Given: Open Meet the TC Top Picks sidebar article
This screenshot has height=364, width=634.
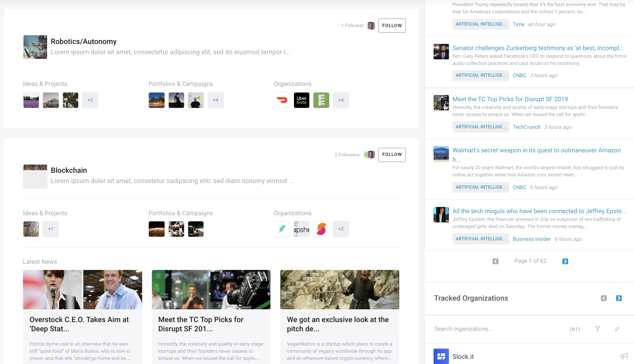Looking at the screenshot, I should point(510,99).
